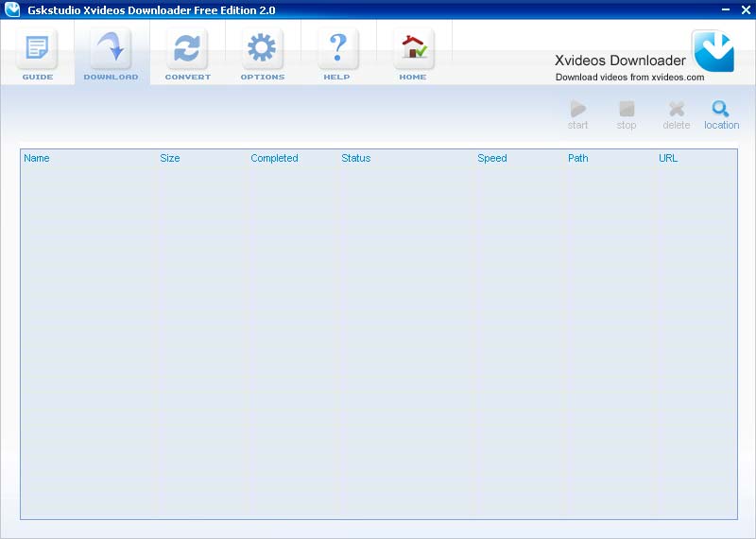The height and width of the screenshot is (539, 756).
Task: Open the Help question mark tab
Action: click(337, 53)
